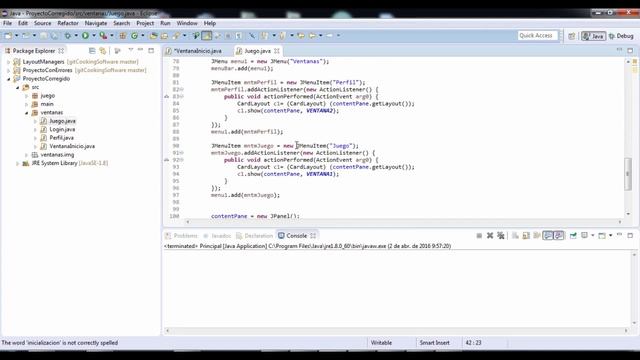Screen dimensions: 640x360
Task: Toggle Mark Occurrences in toolbar
Action: (207, 36)
